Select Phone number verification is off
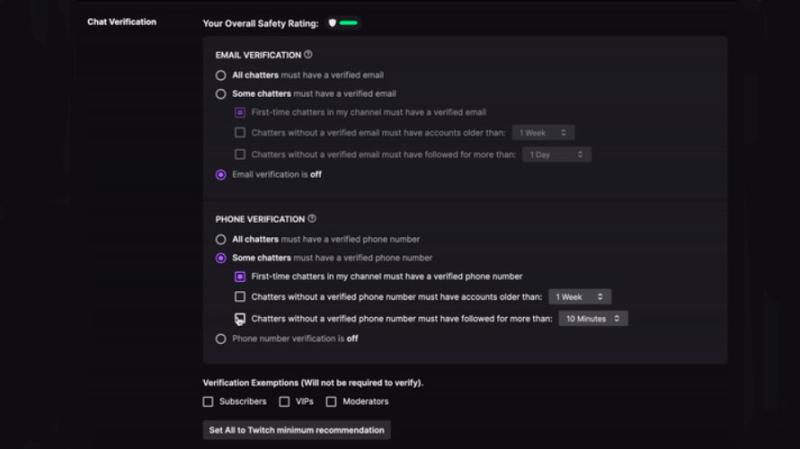 point(221,339)
